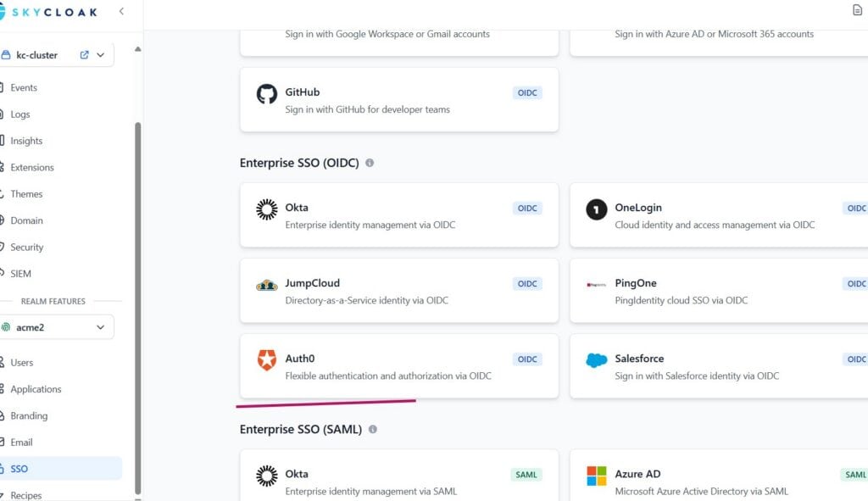This screenshot has width=868, height=501.
Task: Open the SSO menu item
Action: pyautogui.click(x=19, y=469)
